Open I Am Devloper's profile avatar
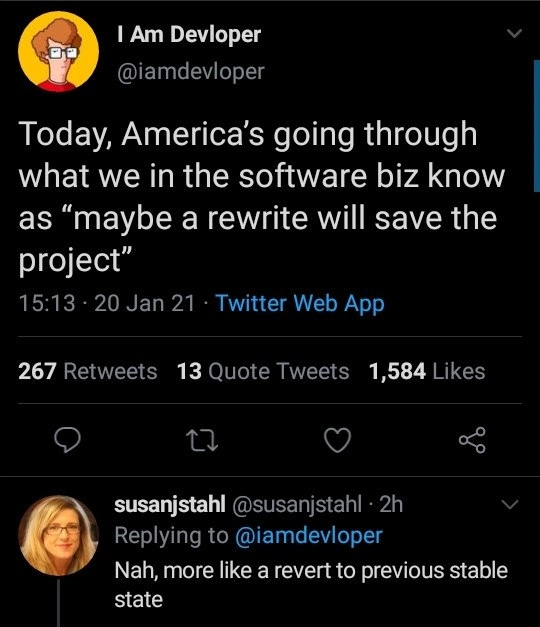 coord(58,52)
